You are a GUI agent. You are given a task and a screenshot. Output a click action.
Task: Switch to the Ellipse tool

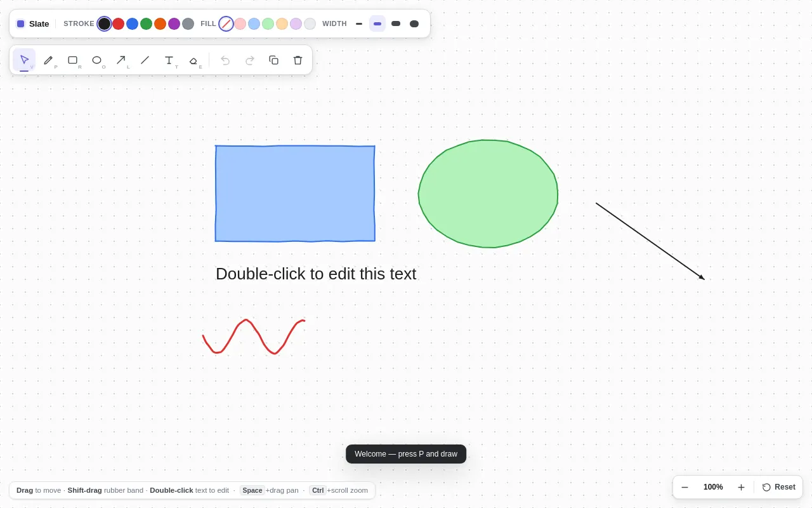click(x=96, y=60)
